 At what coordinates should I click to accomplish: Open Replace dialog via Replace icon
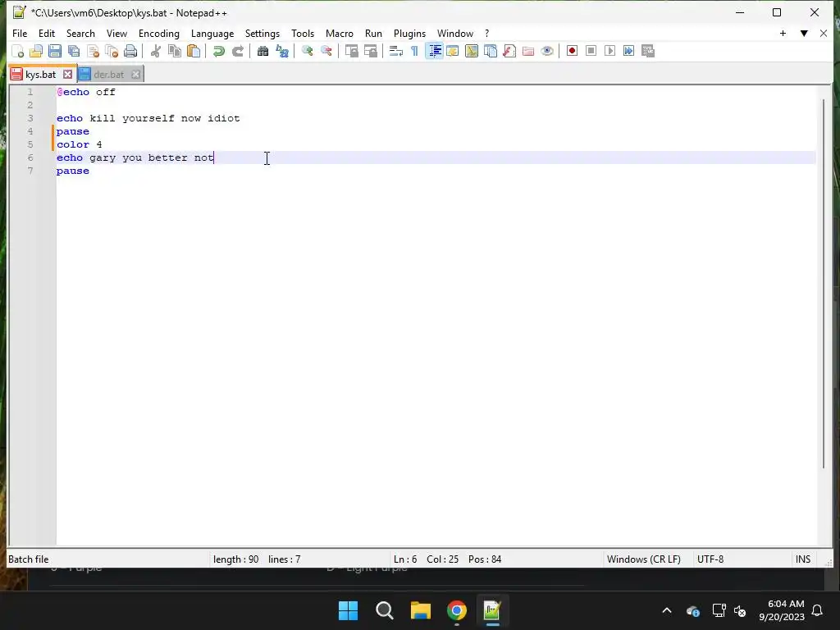pos(282,51)
